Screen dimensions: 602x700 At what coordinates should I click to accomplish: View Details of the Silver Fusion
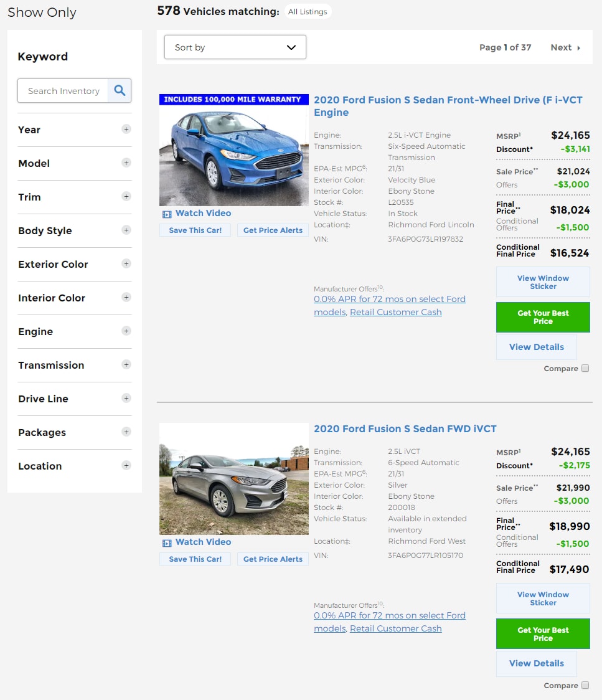pos(537,663)
